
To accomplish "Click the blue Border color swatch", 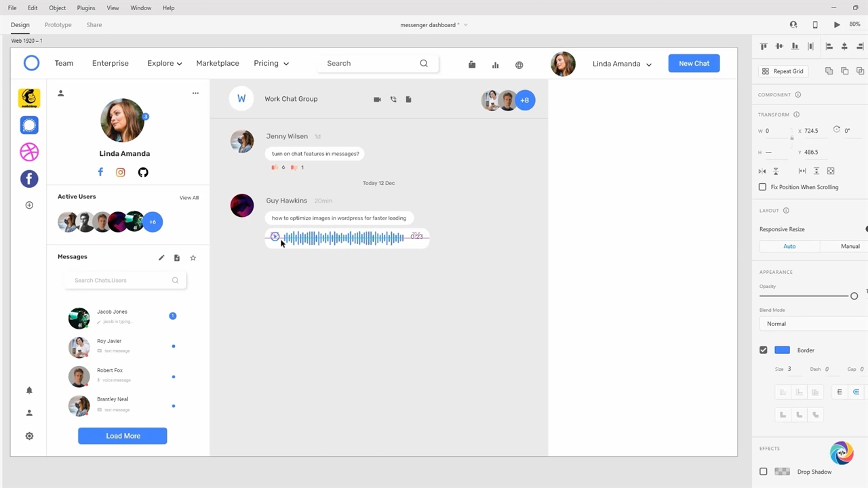I will [782, 350].
